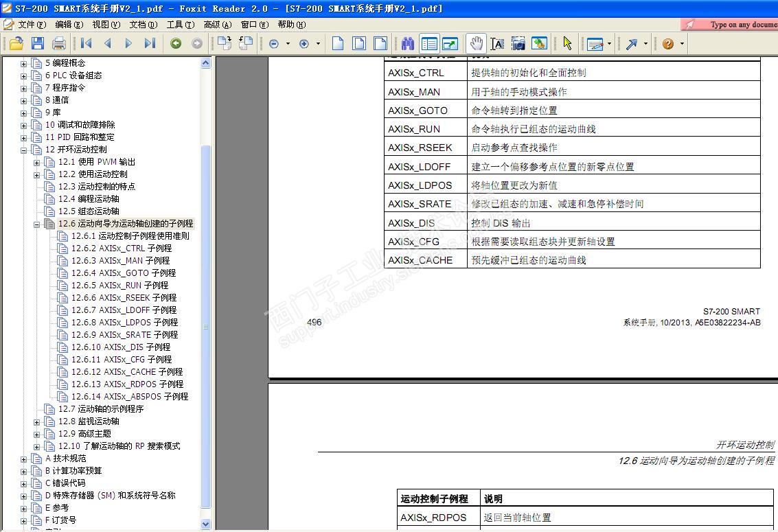The width and height of the screenshot is (778, 532).
Task: Expand the 12.1 使用 PWM 输出 bookmark
Action: 36,162
